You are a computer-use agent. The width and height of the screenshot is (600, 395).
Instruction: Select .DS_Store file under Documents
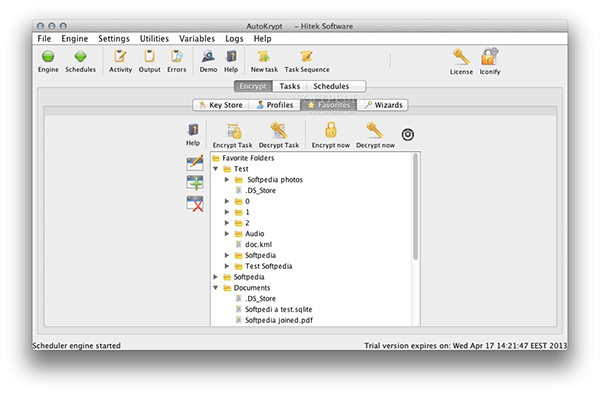point(256,299)
